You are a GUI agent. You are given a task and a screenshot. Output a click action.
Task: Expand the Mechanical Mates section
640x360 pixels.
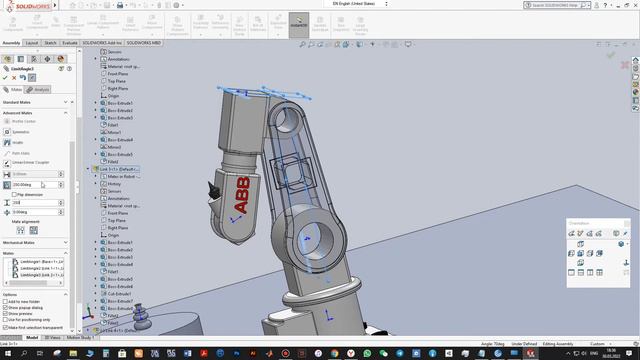click(66, 242)
